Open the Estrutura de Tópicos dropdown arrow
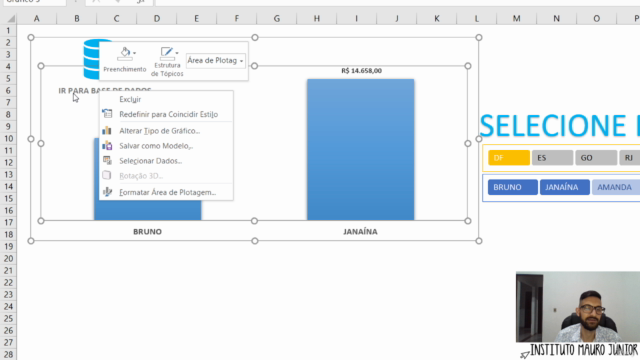This screenshot has height=360, width=640. [177, 53]
